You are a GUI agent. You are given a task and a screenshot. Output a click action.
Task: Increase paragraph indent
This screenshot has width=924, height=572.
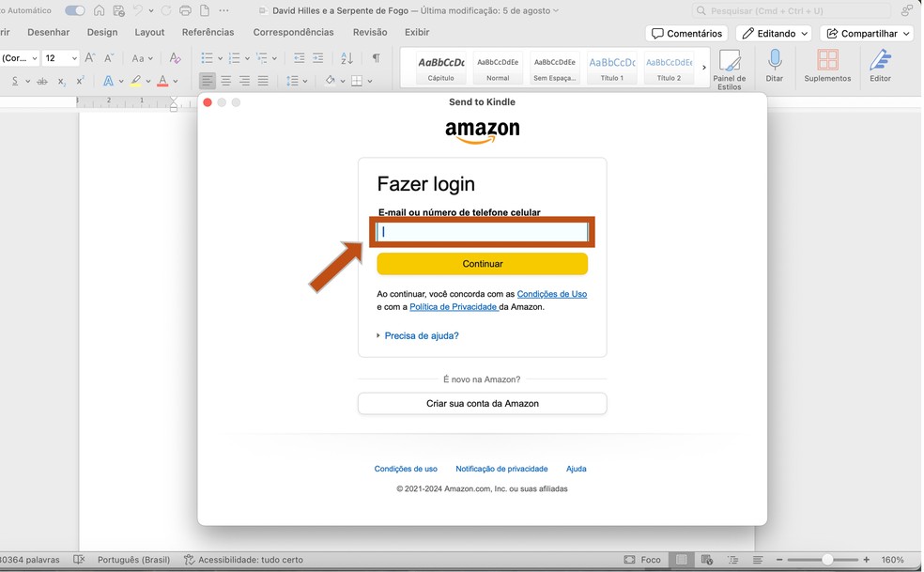coord(317,58)
